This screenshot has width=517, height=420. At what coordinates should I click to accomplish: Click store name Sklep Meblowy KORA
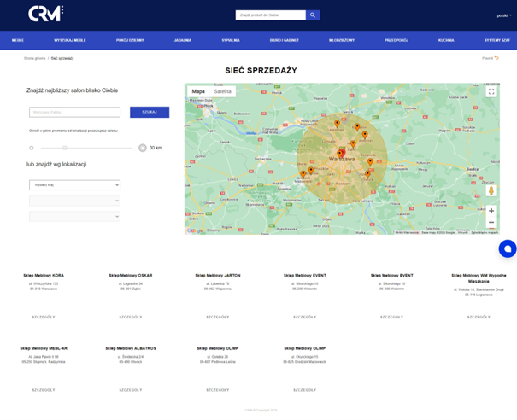[x=44, y=276]
